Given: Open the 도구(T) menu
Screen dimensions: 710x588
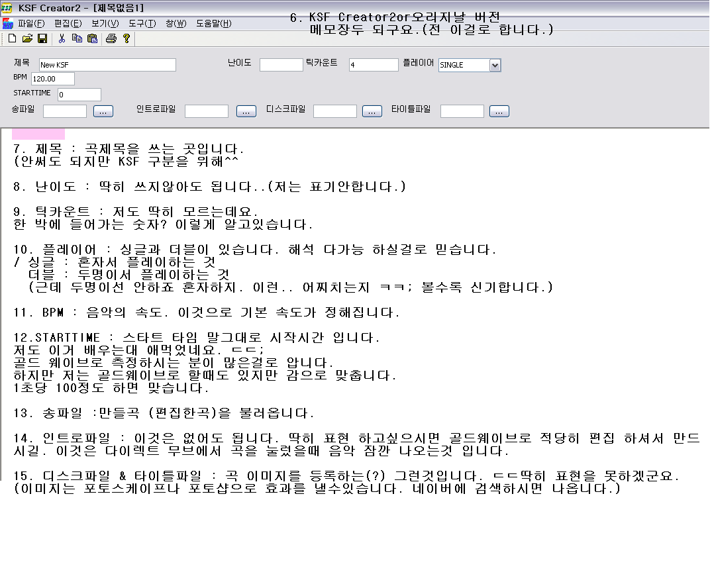Looking at the screenshot, I should pos(142,23).
